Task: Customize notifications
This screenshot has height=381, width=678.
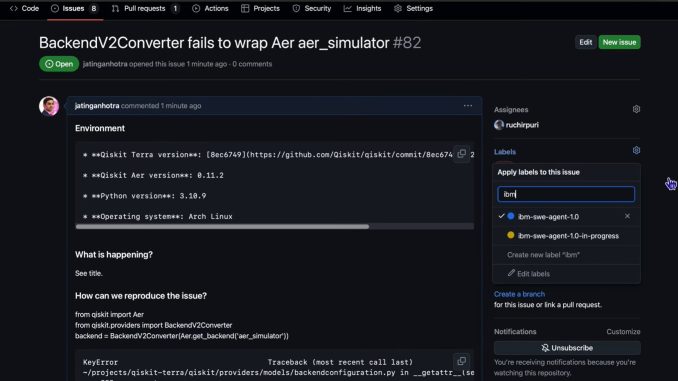Action: pos(623,332)
